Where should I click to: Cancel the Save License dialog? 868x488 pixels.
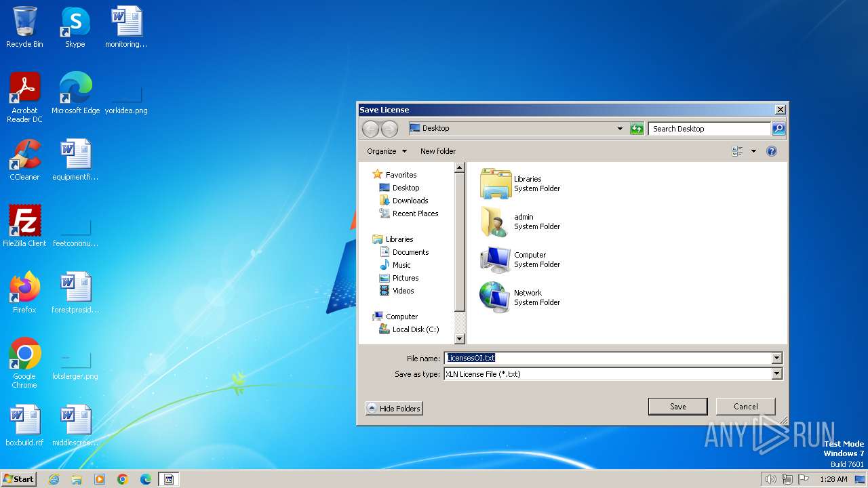[x=746, y=407]
